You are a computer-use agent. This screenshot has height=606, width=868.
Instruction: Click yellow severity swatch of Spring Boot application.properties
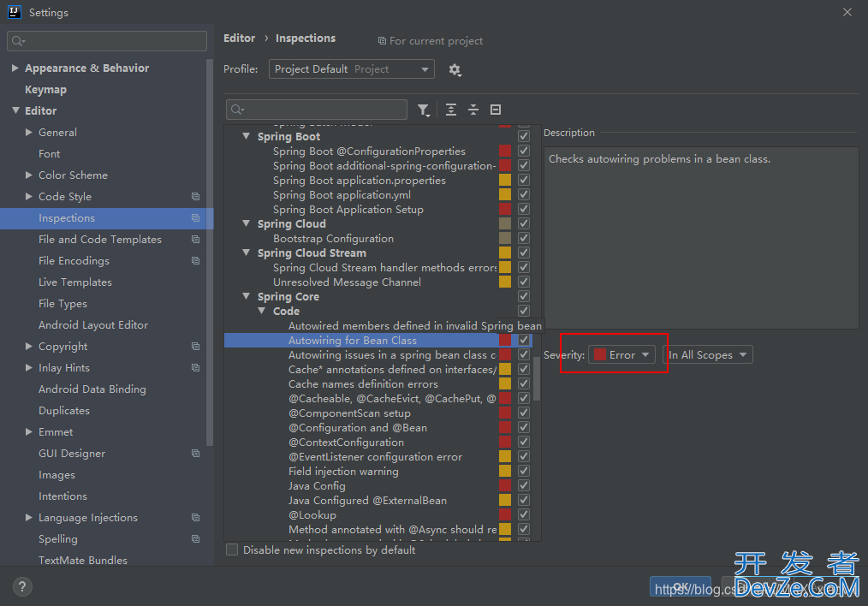click(505, 180)
